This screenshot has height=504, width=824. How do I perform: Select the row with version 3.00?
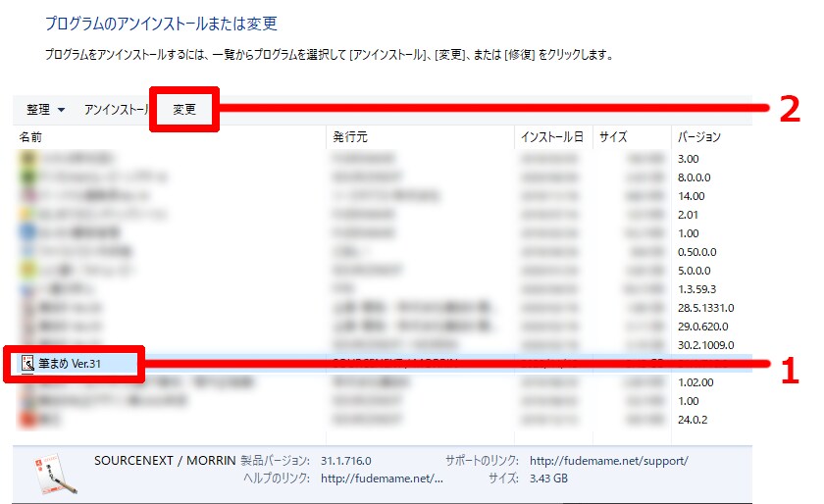(383, 159)
